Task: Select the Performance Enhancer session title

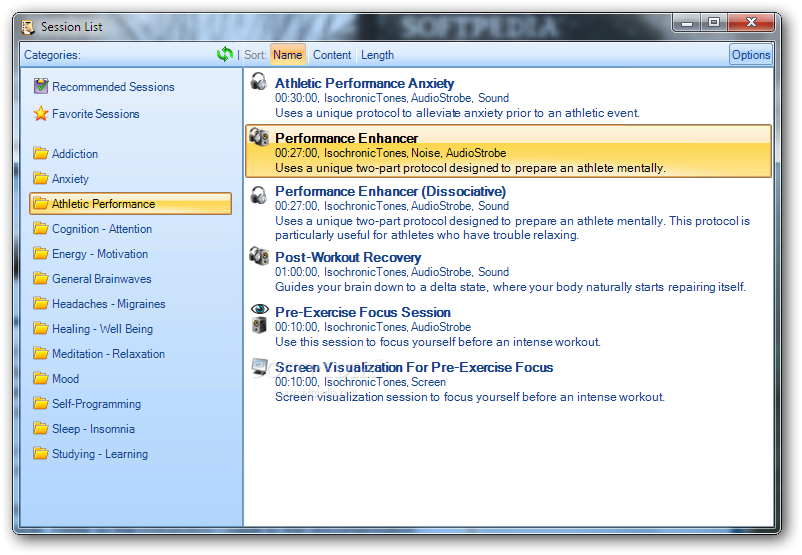Action: (x=346, y=138)
